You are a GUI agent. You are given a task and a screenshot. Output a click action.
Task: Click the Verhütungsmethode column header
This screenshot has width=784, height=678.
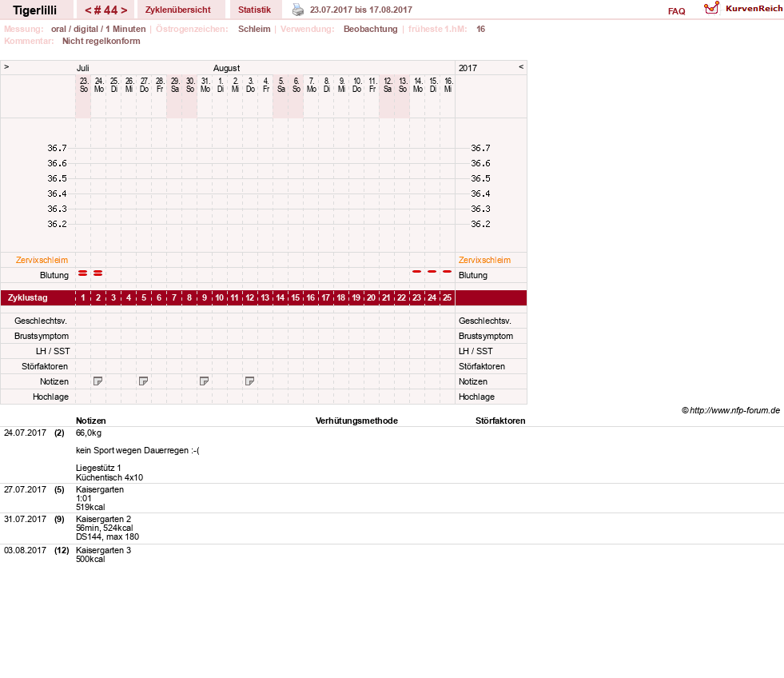point(356,421)
